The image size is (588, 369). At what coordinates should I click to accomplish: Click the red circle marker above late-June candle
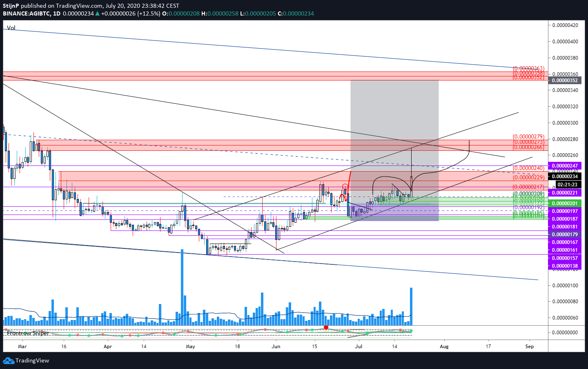click(x=345, y=187)
